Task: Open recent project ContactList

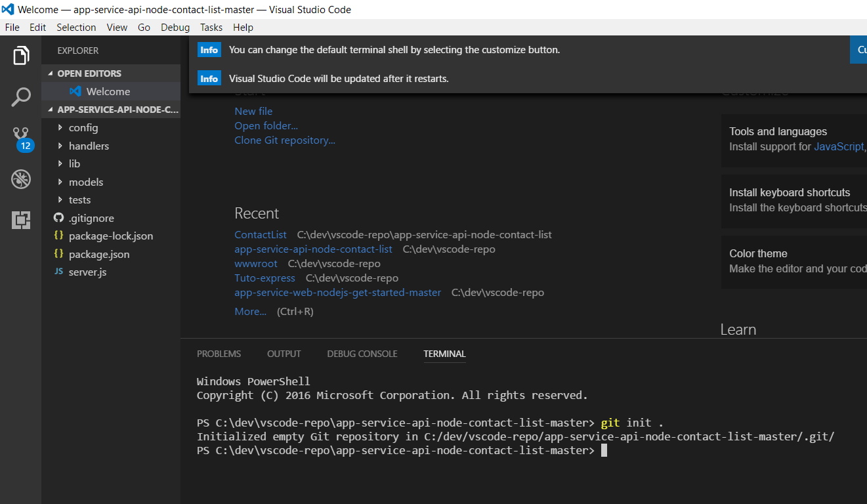Action: [261, 235]
